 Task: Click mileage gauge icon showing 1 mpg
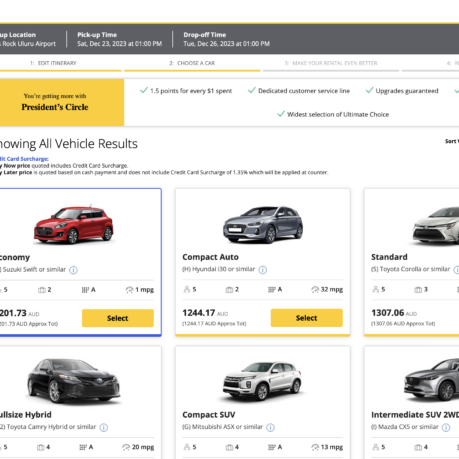point(129,290)
